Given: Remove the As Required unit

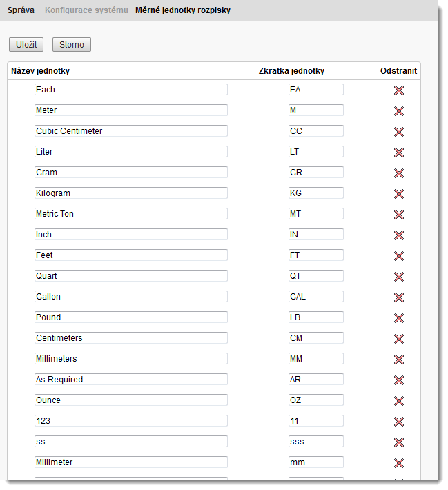Looking at the screenshot, I should pyautogui.click(x=398, y=380).
